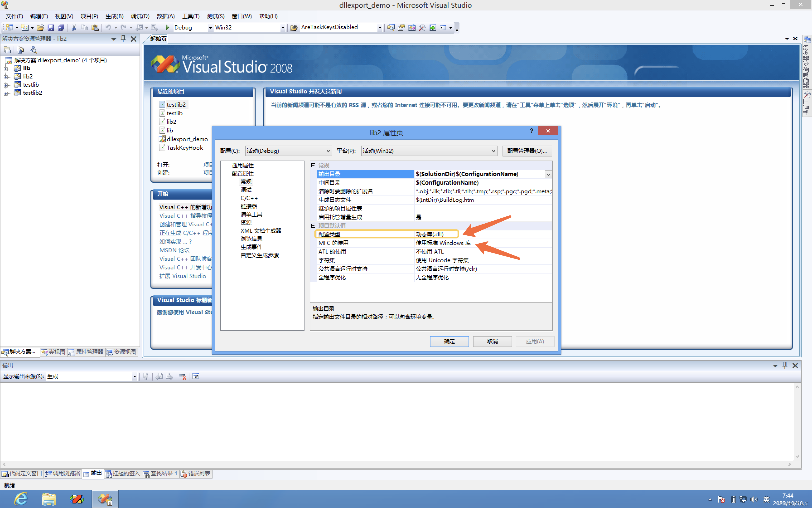The width and height of the screenshot is (812, 508).
Task: Click the help question mark in lib2 dialog
Action: [x=532, y=131]
